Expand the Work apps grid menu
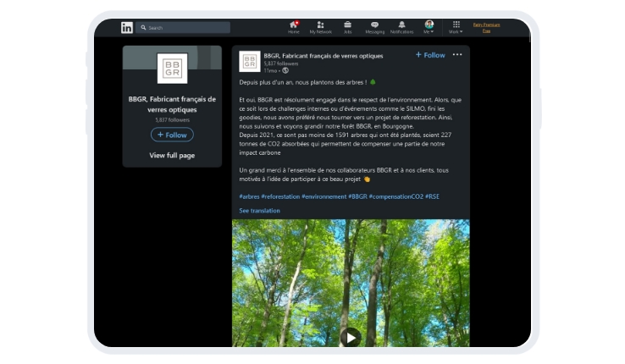 tap(456, 27)
